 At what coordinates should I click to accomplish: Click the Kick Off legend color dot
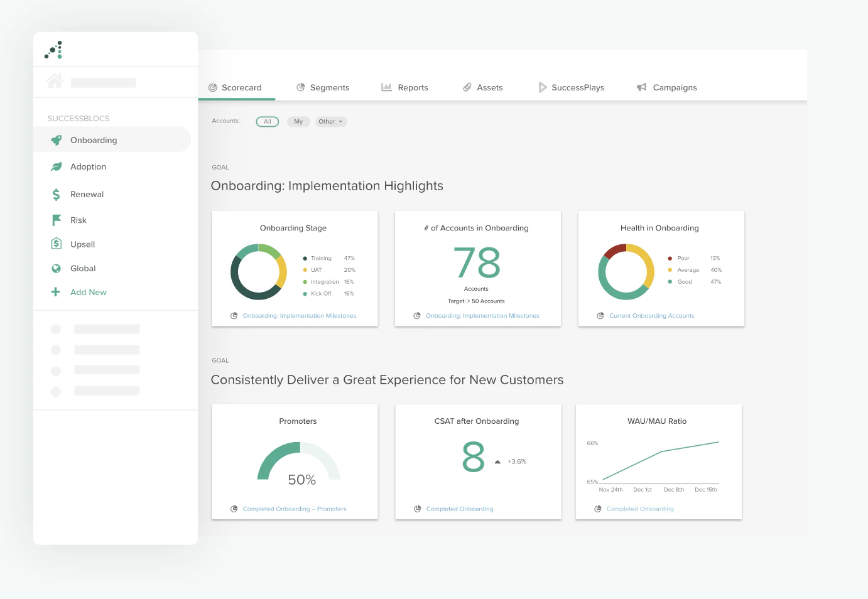click(x=305, y=294)
